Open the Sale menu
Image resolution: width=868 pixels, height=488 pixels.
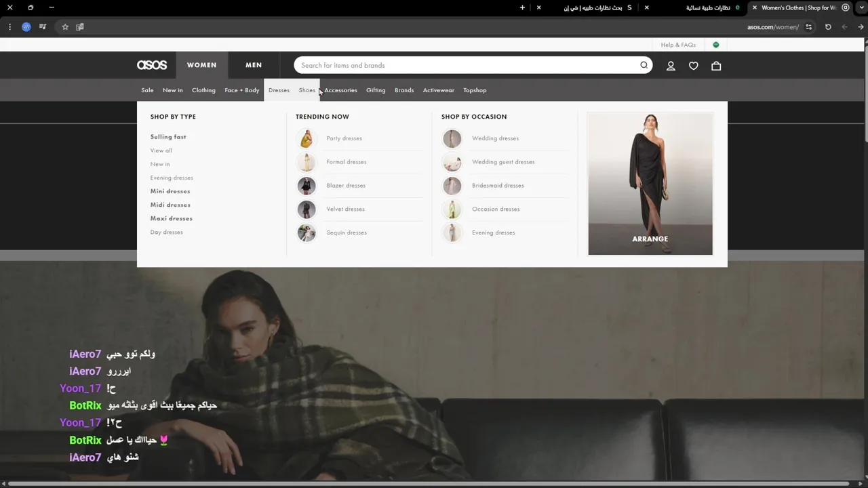pyautogui.click(x=147, y=90)
